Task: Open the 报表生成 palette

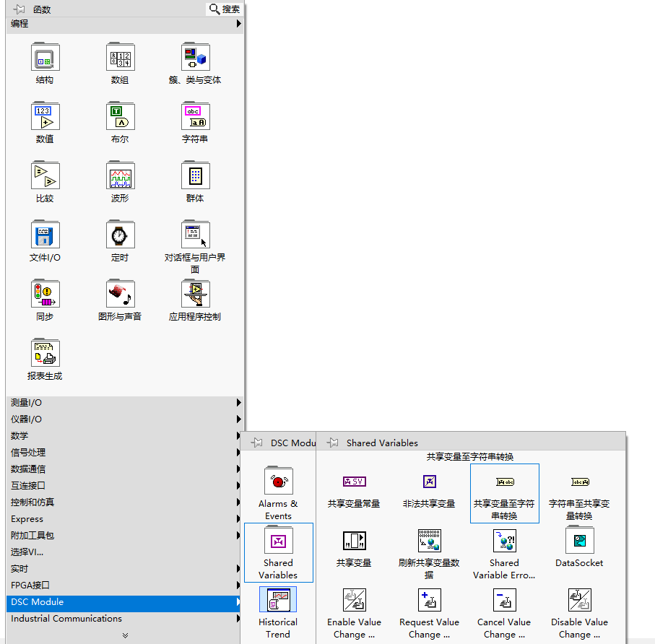Action: [x=45, y=353]
